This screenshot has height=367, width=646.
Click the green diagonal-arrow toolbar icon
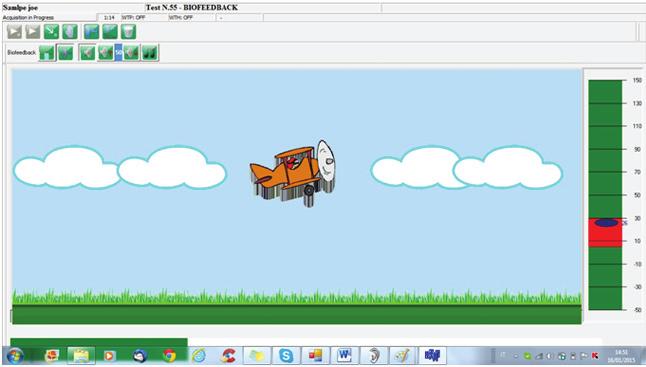click(51, 32)
